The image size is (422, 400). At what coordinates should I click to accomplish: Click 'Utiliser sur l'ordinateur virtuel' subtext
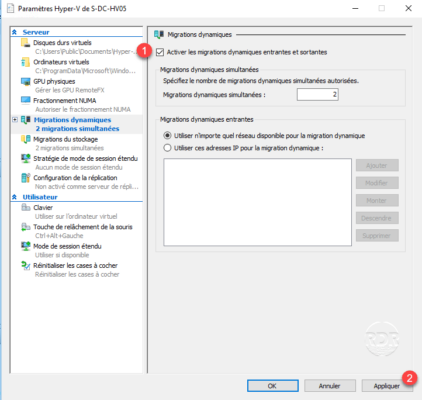tap(76, 217)
